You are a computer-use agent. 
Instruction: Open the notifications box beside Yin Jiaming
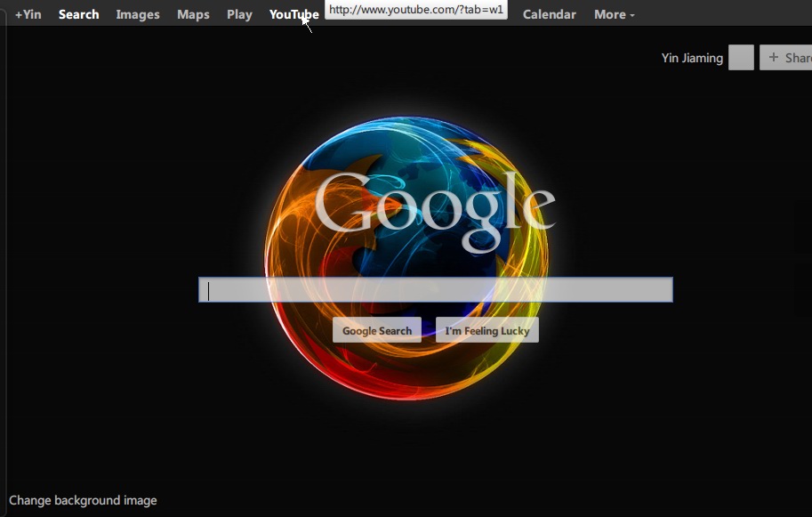[x=741, y=58]
